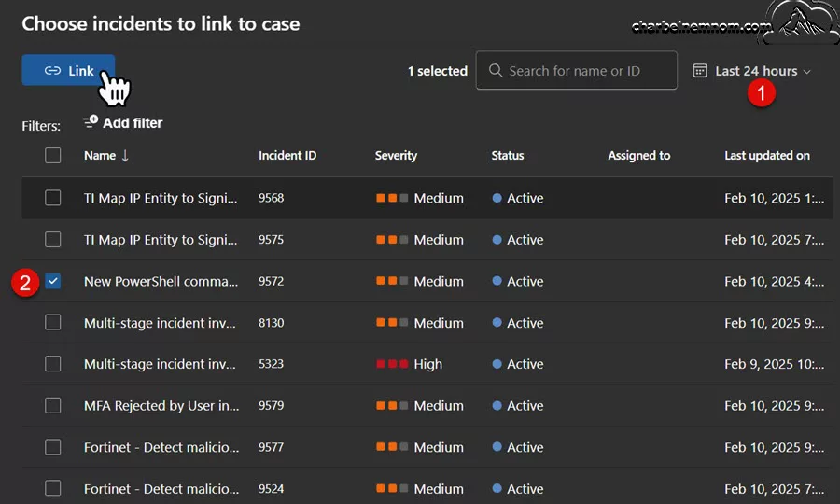Viewport: 840px width, 504px height.
Task: Click the Incident ID 9524 cell
Action: pos(271,488)
